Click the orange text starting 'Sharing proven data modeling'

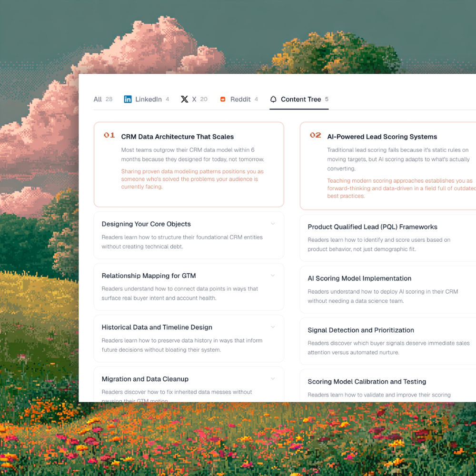tap(192, 179)
